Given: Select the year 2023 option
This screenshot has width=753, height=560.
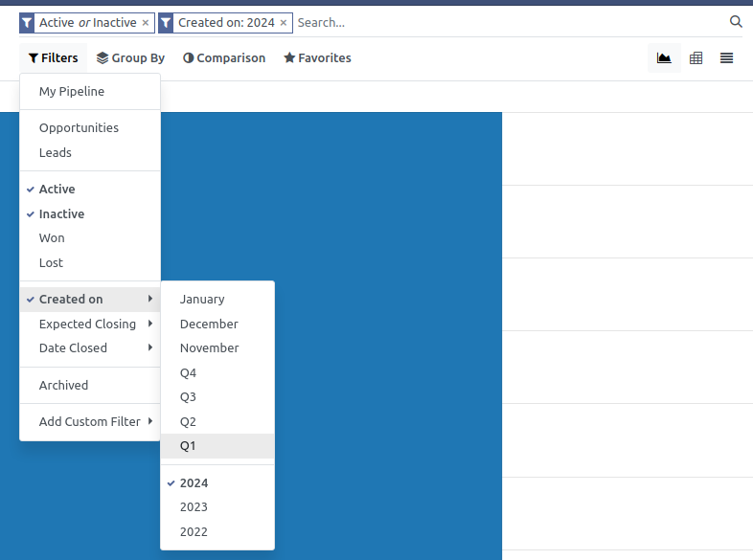Looking at the screenshot, I should tap(217, 506).
